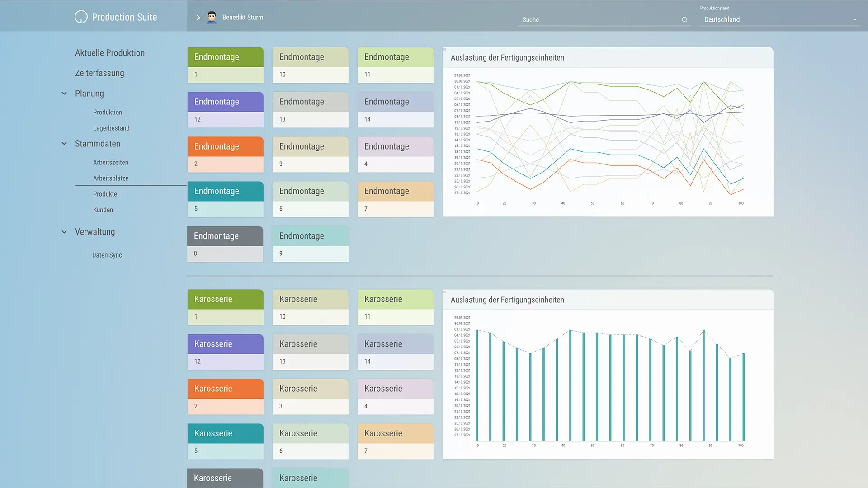868x488 pixels.
Task: Select the orange Endmontage 2 tile
Action: point(225,155)
